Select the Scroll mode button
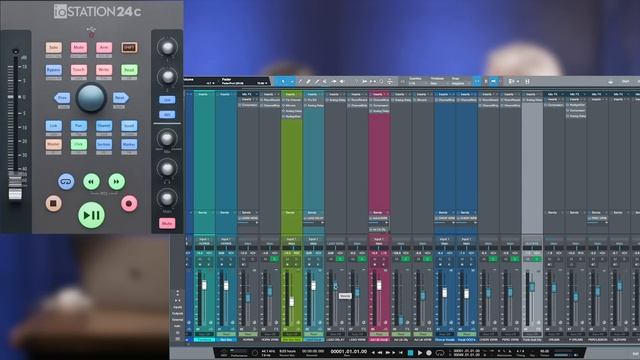Image resolution: width=640 pixels, height=360 pixels. click(129, 126)
